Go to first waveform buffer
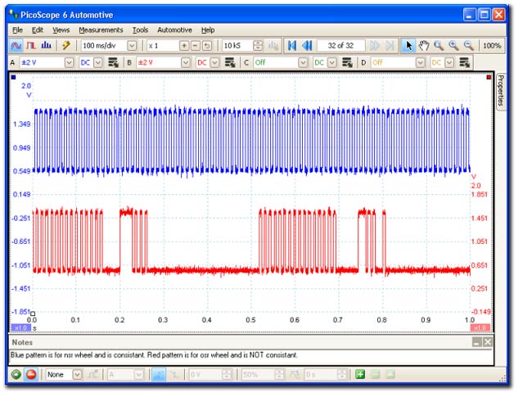 pos(292,46)
